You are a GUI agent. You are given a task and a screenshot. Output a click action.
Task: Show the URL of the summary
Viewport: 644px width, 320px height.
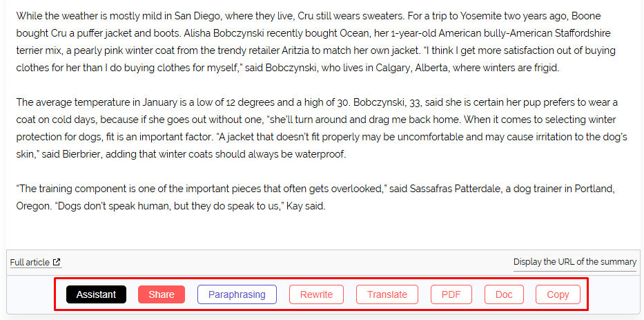574,262
